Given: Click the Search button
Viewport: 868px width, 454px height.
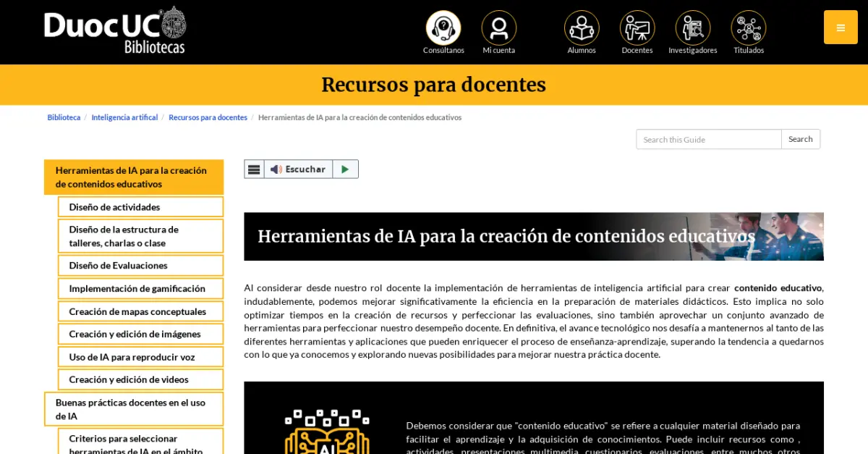Looking at the screenshot, I should [x=801, y=139].
